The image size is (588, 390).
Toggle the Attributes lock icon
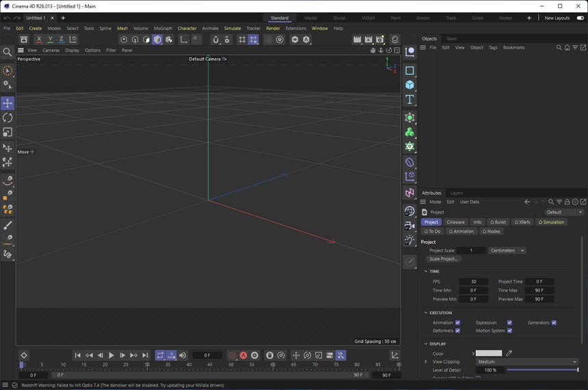coord(567,202)
